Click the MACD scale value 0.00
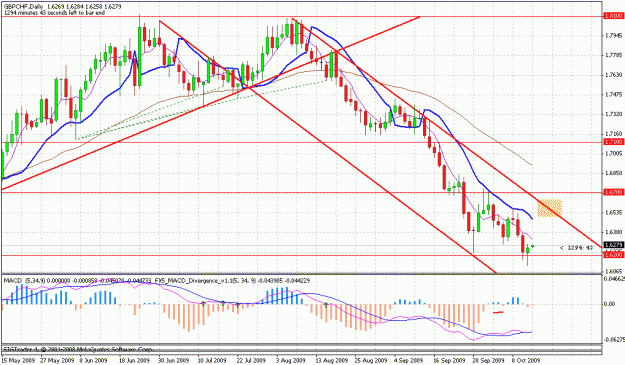This screenshot has height=365, width=625. pos(610,304)
